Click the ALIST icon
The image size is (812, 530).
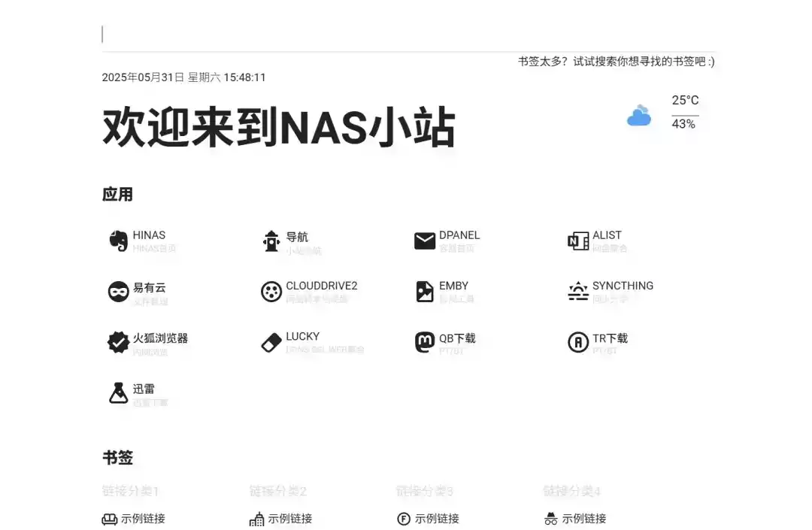578,241
